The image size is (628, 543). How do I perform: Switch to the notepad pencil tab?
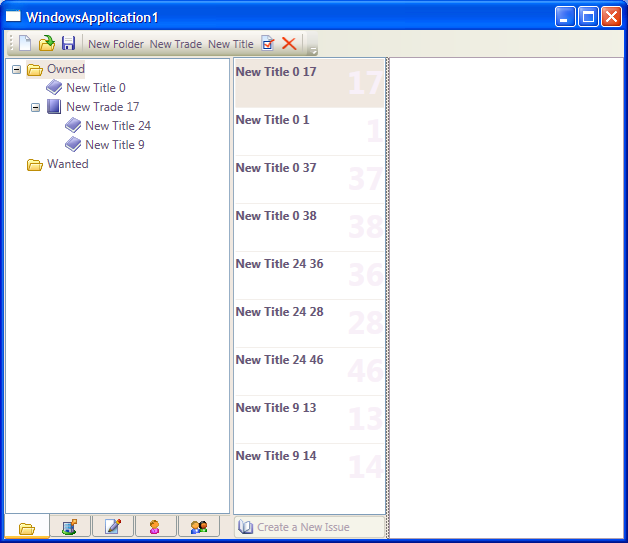click(113, 527)
